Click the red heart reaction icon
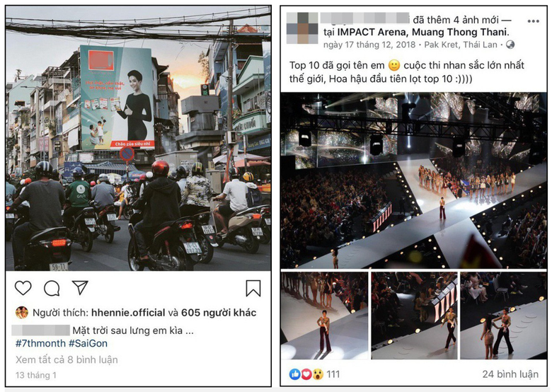 pyautogui.click(x=306, y=374)
